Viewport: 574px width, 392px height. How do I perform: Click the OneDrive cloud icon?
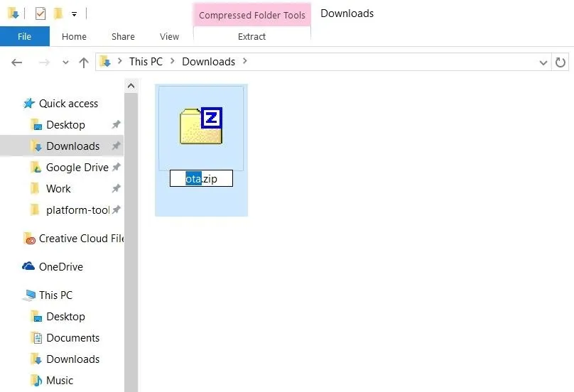28,266
